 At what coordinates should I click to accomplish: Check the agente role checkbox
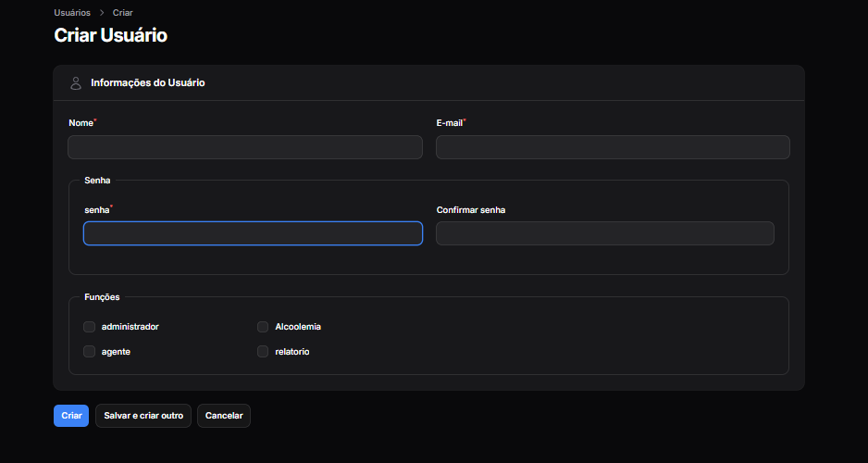click(90, 352)
